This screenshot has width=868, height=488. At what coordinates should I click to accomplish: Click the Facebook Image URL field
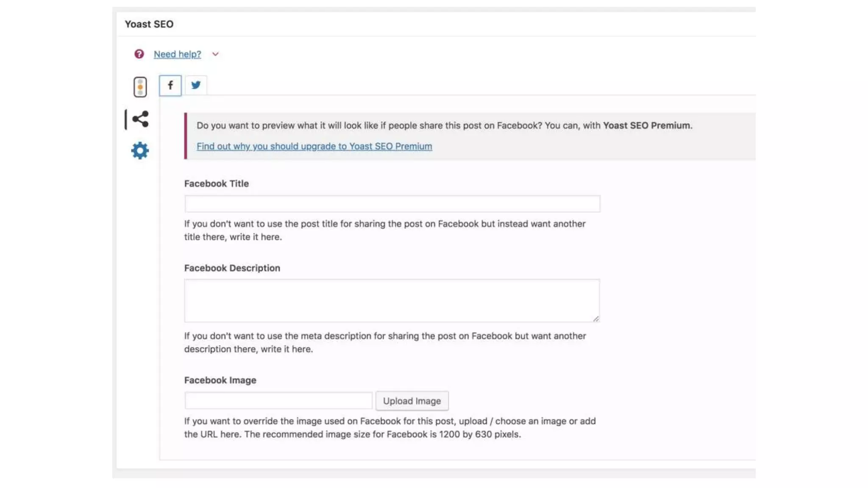pyautogui.click(x=278, y=401)
